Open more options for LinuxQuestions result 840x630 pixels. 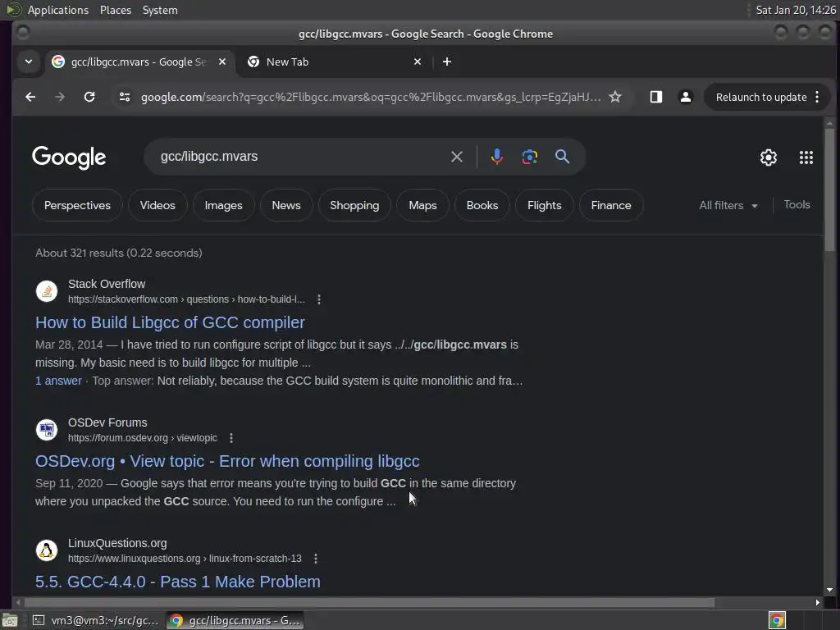pyautogui.click(x=316, y=559)
